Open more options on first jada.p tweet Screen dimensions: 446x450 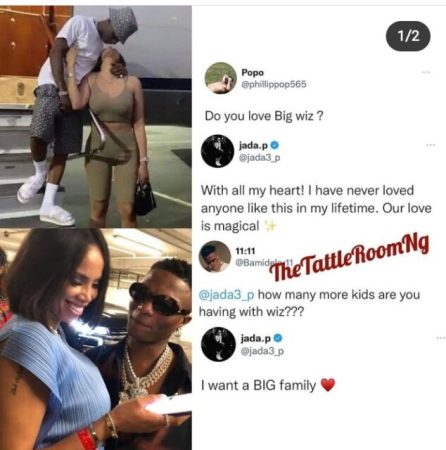(x=431, y=145)
